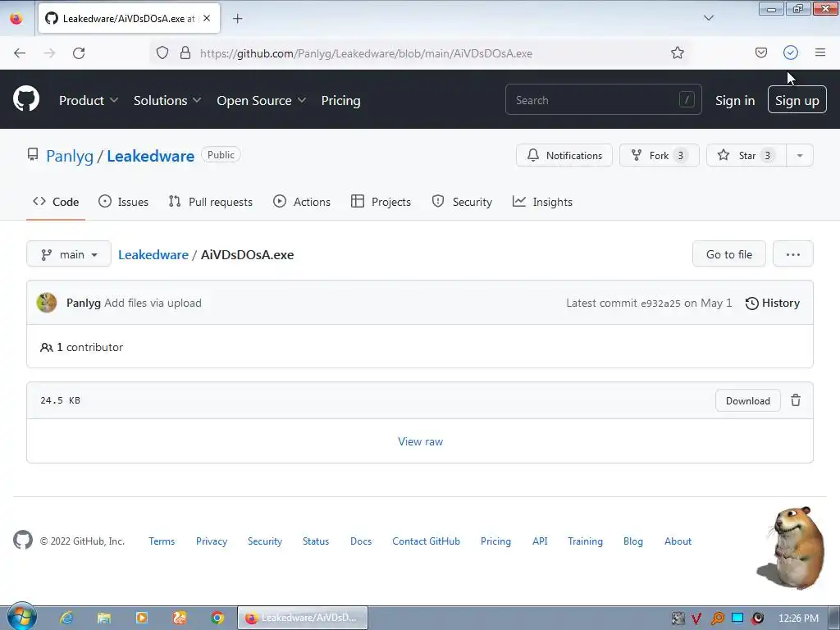This screenshot has width=840, height=630.
Task: Click the Firefox taskbar window button
Action: tap(303, 618)
